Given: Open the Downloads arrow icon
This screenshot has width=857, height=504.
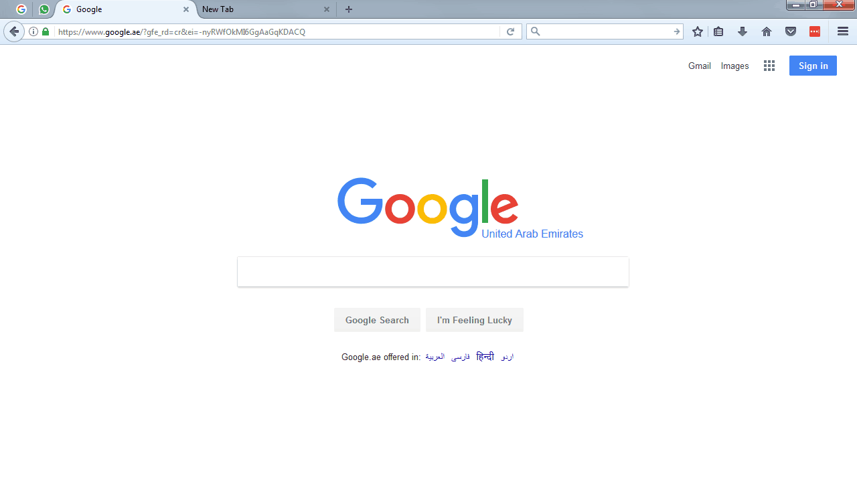Looking at the screenshot, I should click(x=743, y=31).
